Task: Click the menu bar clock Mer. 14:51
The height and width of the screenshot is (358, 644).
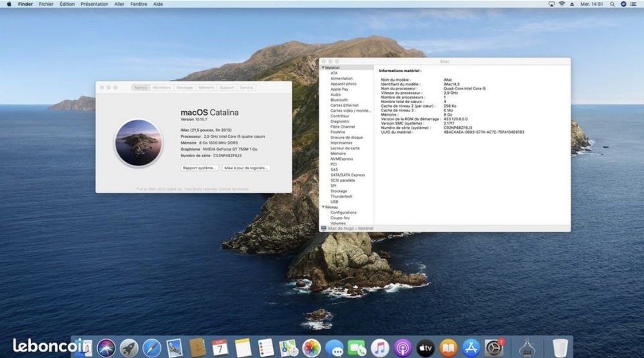Action: tap(591, 4)
